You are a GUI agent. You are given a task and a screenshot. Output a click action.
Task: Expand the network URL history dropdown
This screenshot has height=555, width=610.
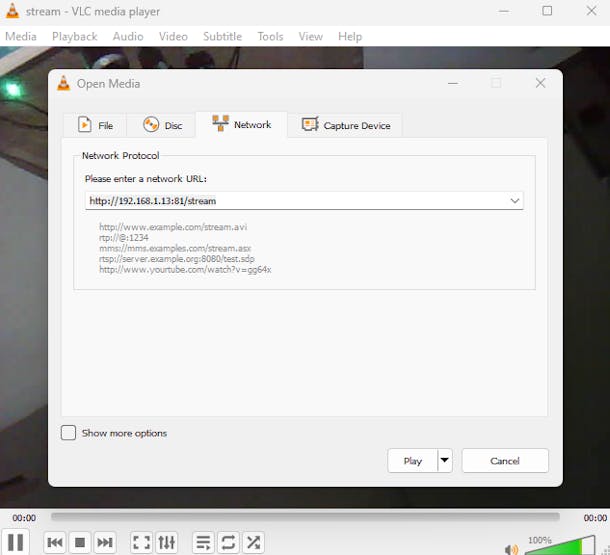(x=515, y=201)
